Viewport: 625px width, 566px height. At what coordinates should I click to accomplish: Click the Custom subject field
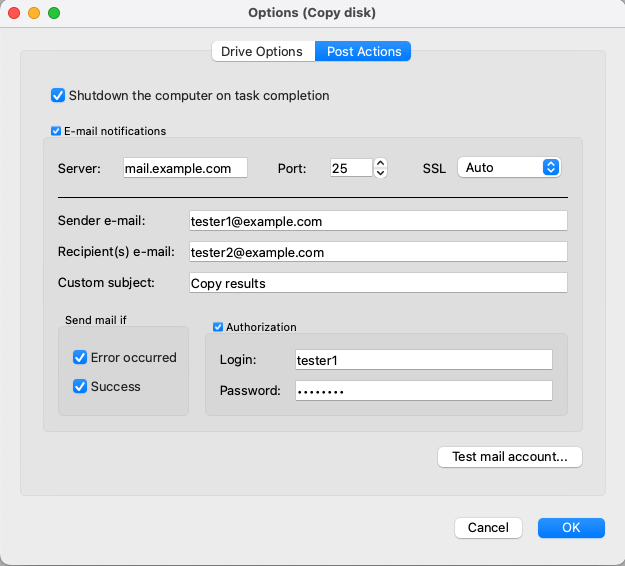pyautogui.click(x=378, y=283)
